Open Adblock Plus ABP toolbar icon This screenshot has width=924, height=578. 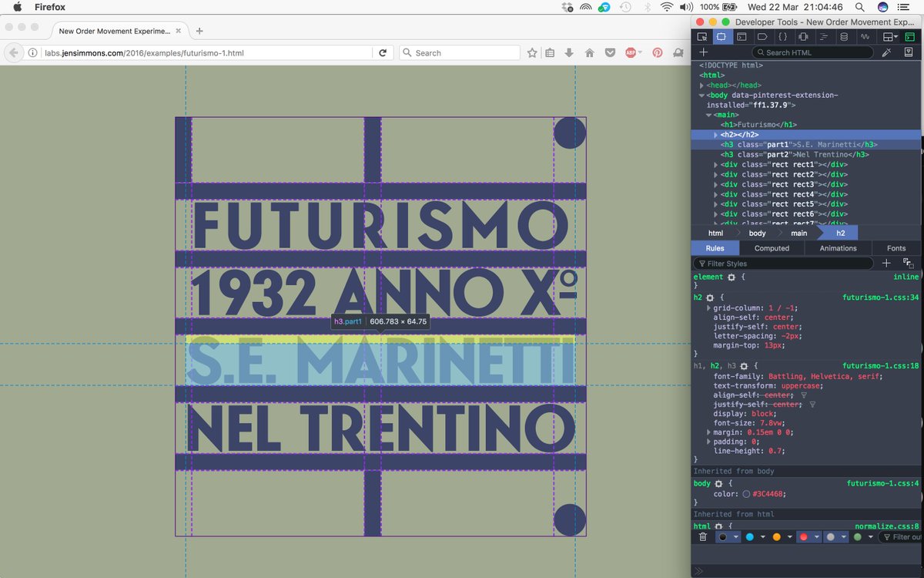point(631,52)
